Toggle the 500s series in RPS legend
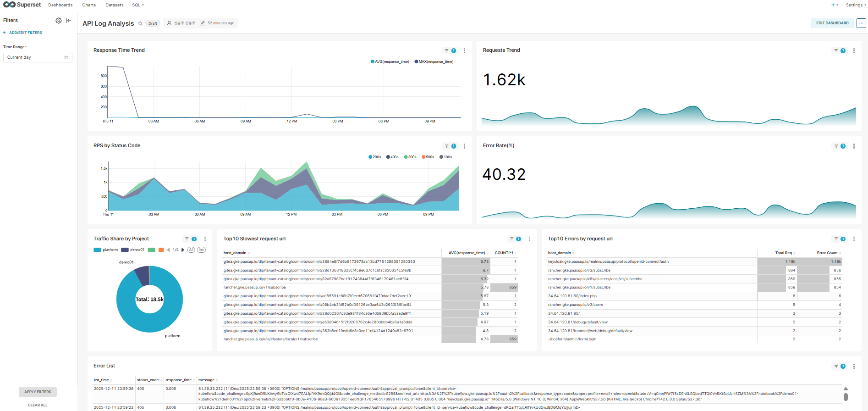The image size is (868, 411). coord(428,157)
